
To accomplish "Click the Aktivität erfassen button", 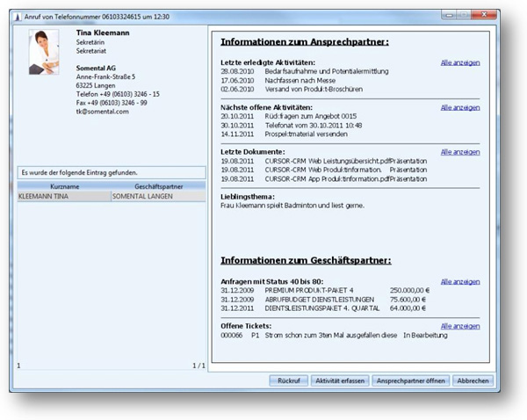I will (341, 380).
